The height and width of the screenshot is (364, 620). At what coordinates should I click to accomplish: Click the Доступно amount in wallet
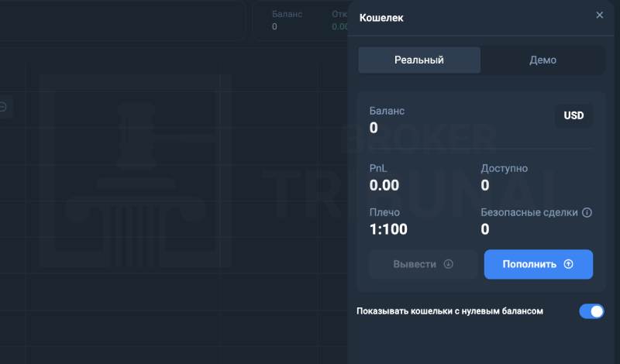coord(485,185)
